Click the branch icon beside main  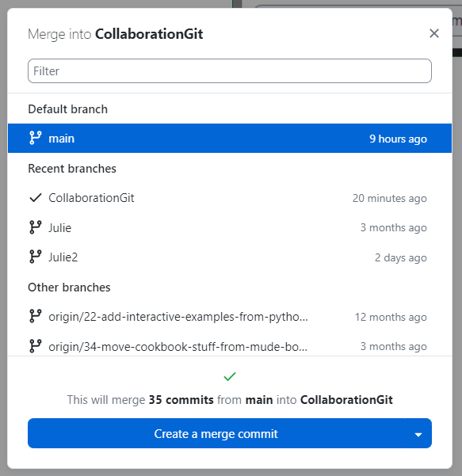tap(35, 138)
